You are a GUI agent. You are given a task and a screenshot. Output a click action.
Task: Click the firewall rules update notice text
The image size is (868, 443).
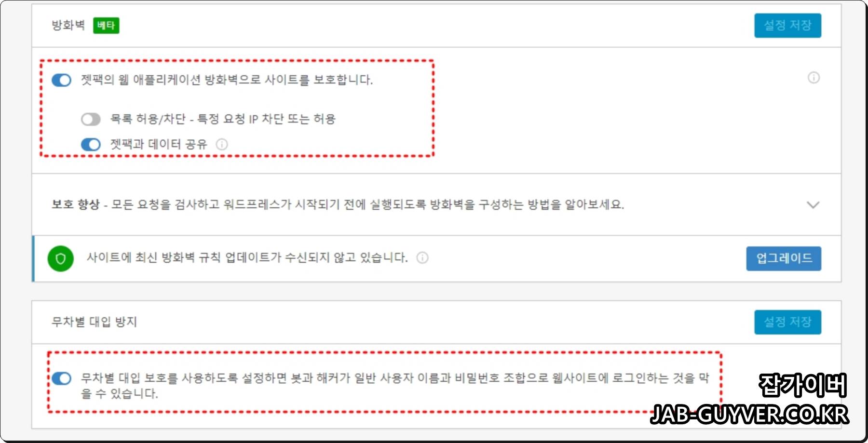247,257
